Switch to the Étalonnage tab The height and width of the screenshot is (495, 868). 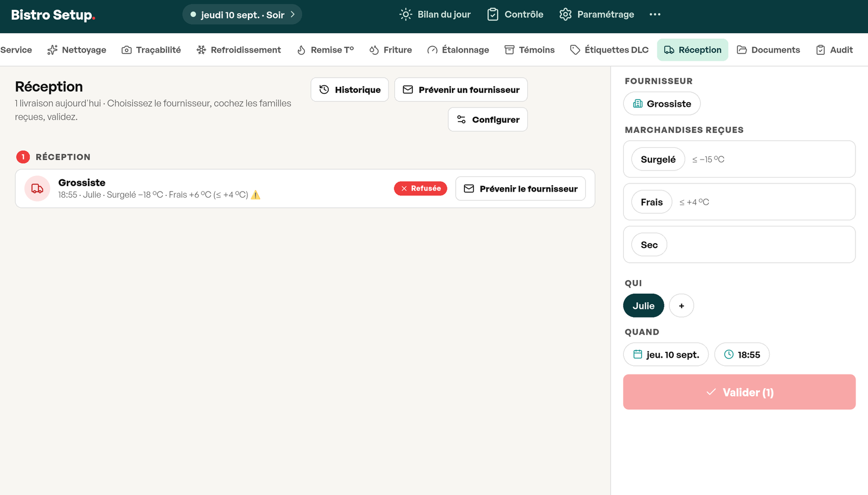[458, 50]
